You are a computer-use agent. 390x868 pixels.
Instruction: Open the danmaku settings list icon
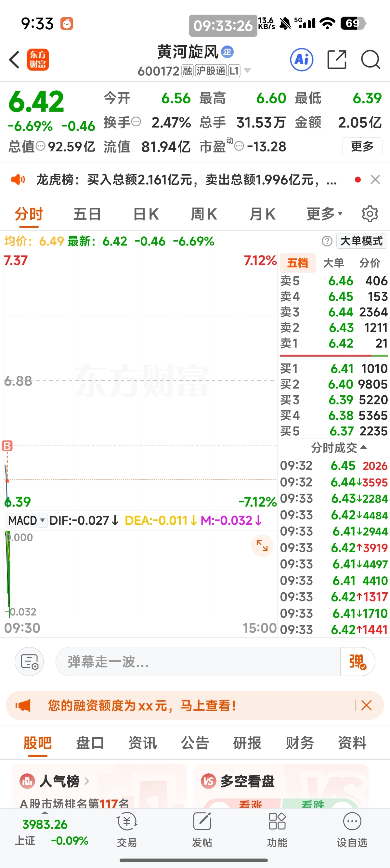29,662
